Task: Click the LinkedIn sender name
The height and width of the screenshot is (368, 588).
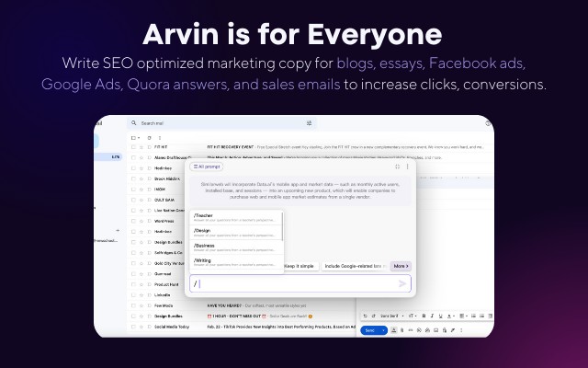Action: click(162, 295)
